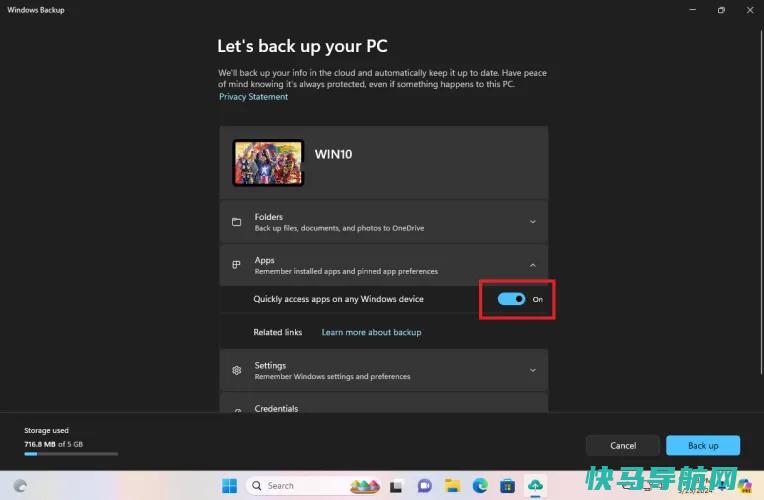Click the WIN10 device name
Image resolution: width=764 pixels, height=500 pixels.
333,154
